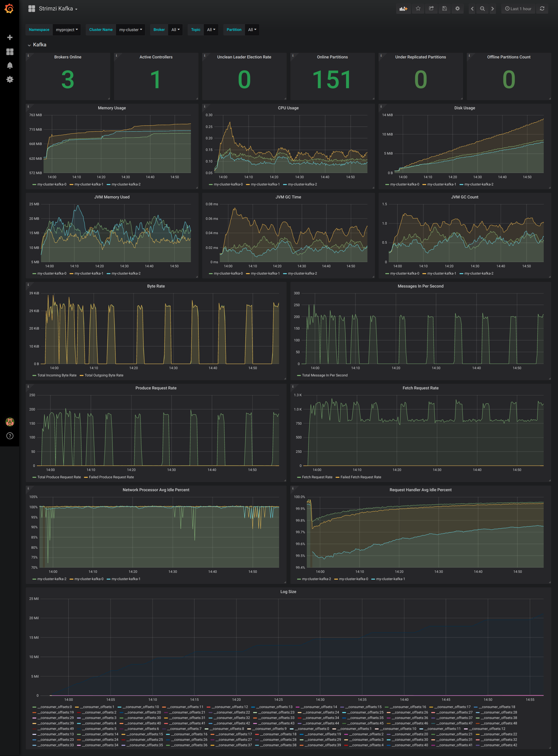Open Request Handler Avg Idle Percent title
The image size is (558, 756).
point(421,490)
